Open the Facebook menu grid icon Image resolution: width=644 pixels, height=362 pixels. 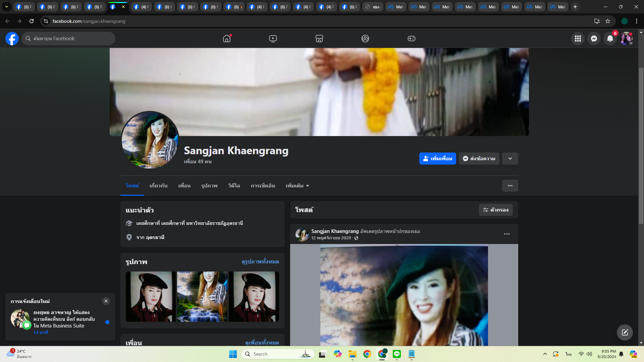pos(578,39)
